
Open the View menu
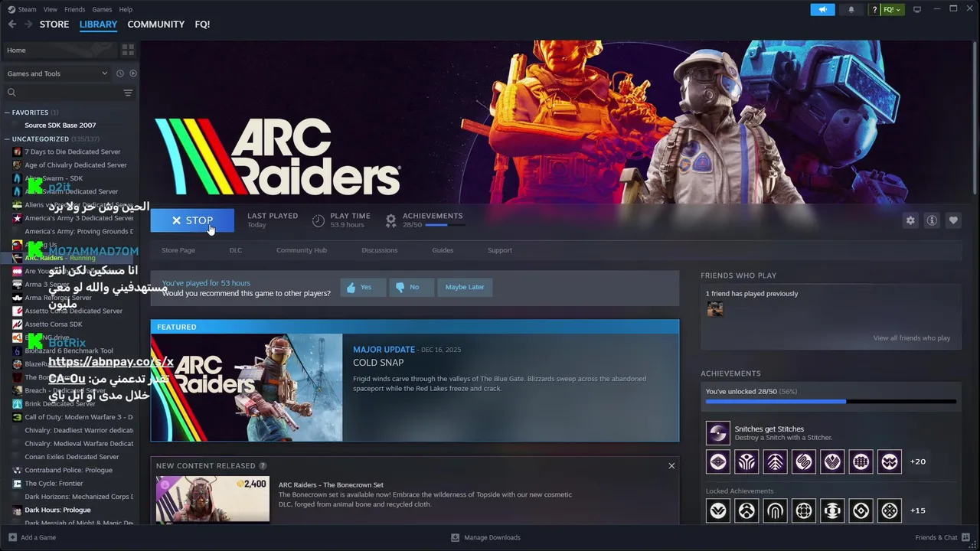click(x=51, y=9)
